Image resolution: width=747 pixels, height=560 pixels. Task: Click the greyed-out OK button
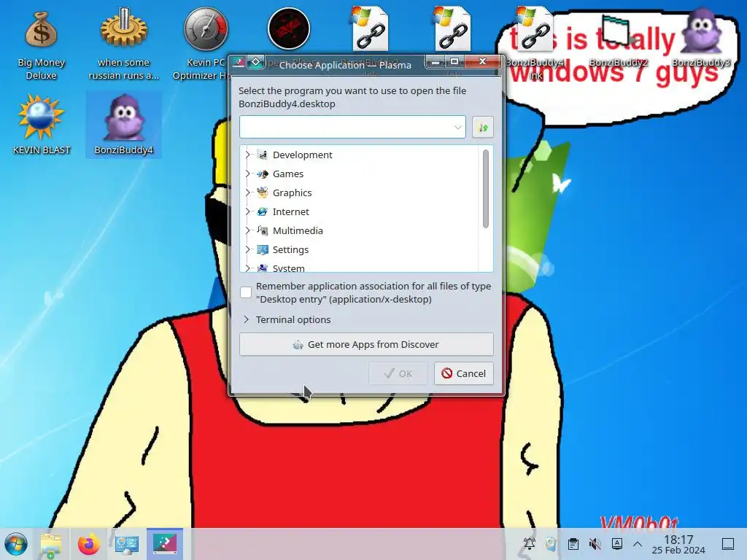click(398, 373)
